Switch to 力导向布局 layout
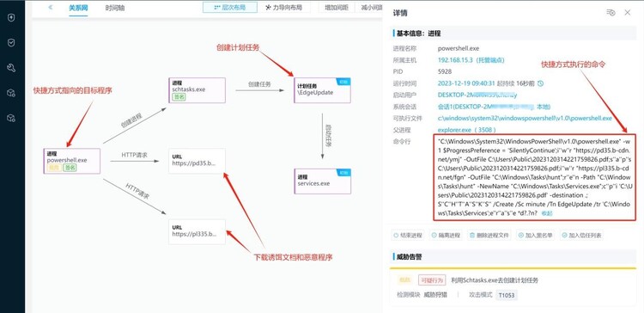 pos(284,8)
